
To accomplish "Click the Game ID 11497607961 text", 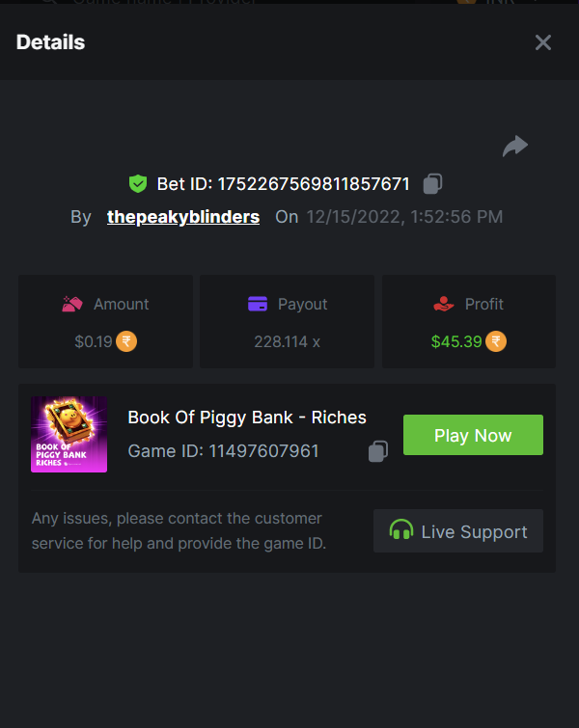I will pyautogui.click(x=223, y=451).
